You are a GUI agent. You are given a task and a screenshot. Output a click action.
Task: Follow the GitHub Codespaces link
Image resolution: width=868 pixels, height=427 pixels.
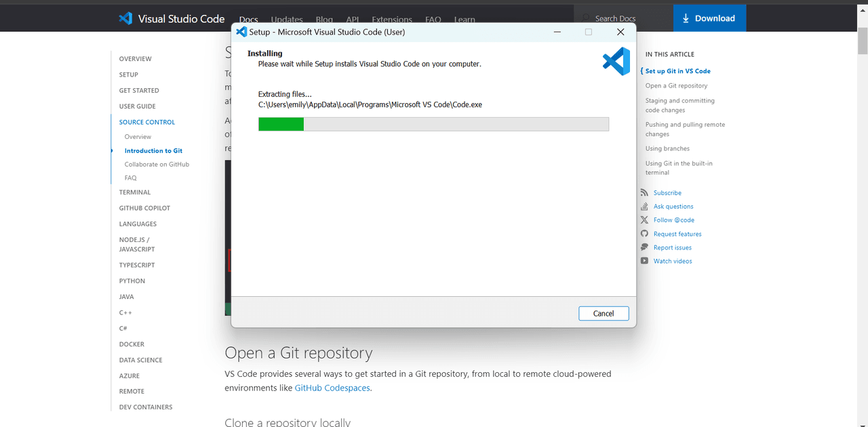coord(333,388)
